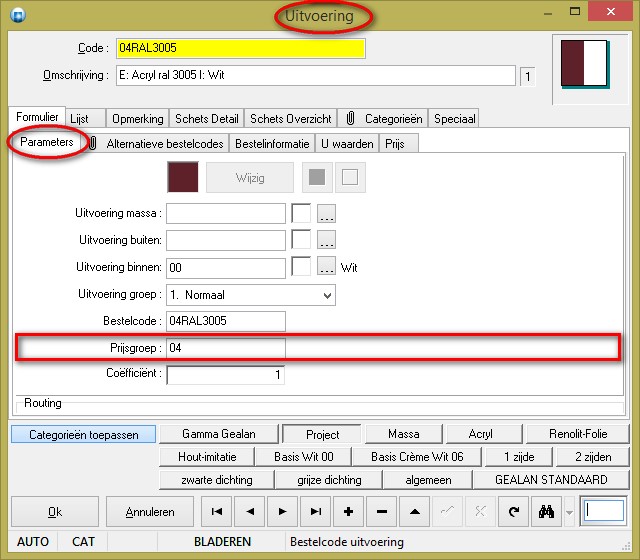Switch to Lijst tab

[x=85, y=119]
